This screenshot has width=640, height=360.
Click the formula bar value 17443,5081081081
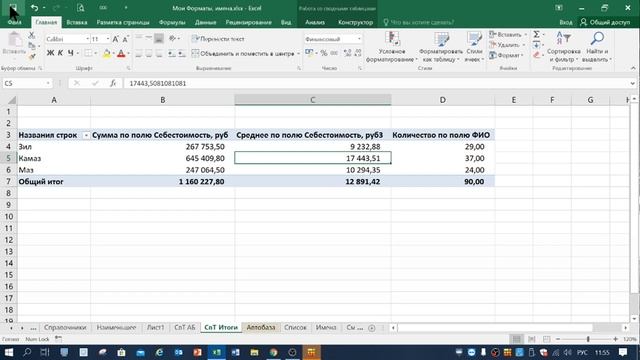click(x=158, y=83)
